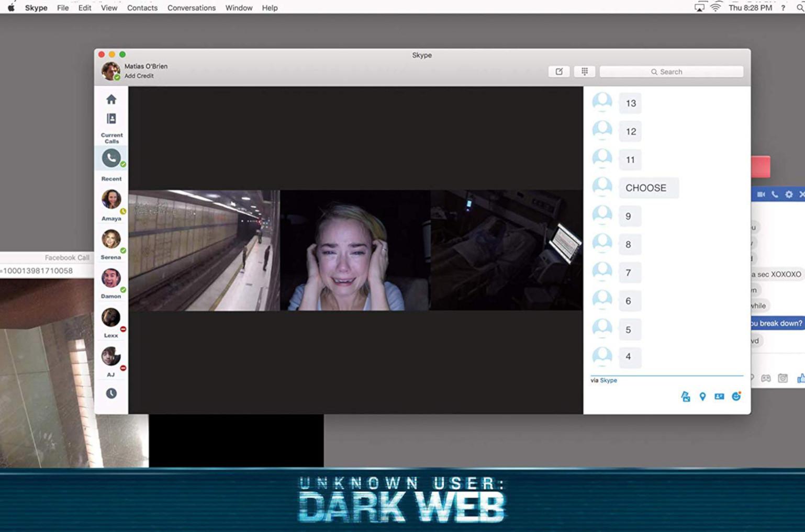Screen dimensions: 805x532
Task: Click the Spotlight search icon in the menu bar
Action: click(x=800, y=8)
